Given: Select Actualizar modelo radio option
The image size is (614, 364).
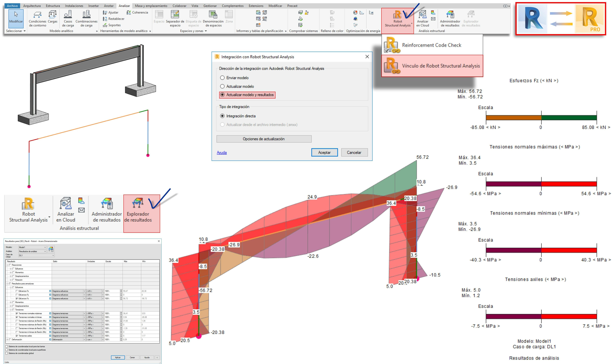Looking at the screenshot, I should 222,86.
